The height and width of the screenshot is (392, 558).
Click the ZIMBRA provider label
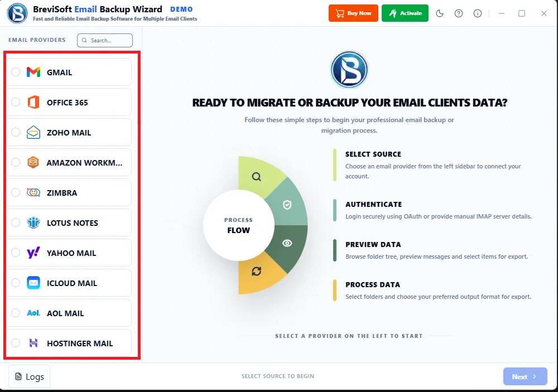pyautogui.click(x=62, y=193)
